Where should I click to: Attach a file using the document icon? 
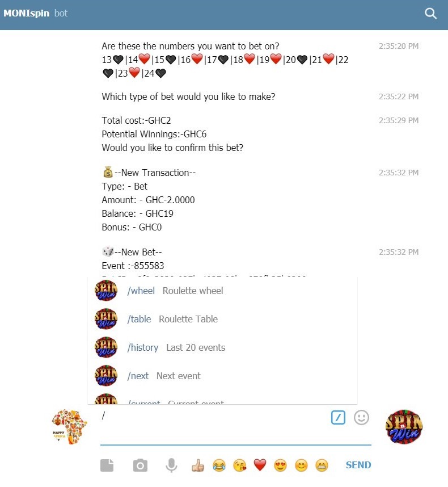[x=107, y=465]
